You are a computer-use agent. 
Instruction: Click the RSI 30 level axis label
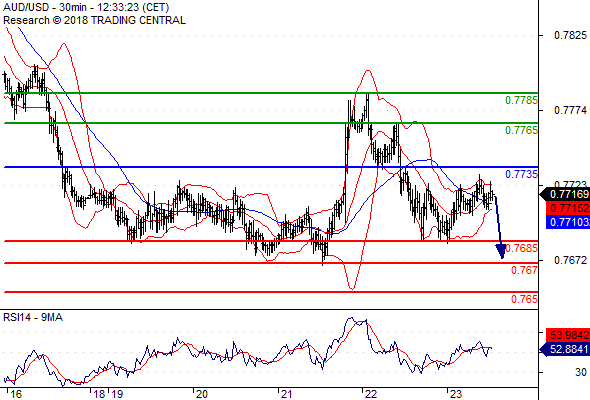click(x=581, y=372)
